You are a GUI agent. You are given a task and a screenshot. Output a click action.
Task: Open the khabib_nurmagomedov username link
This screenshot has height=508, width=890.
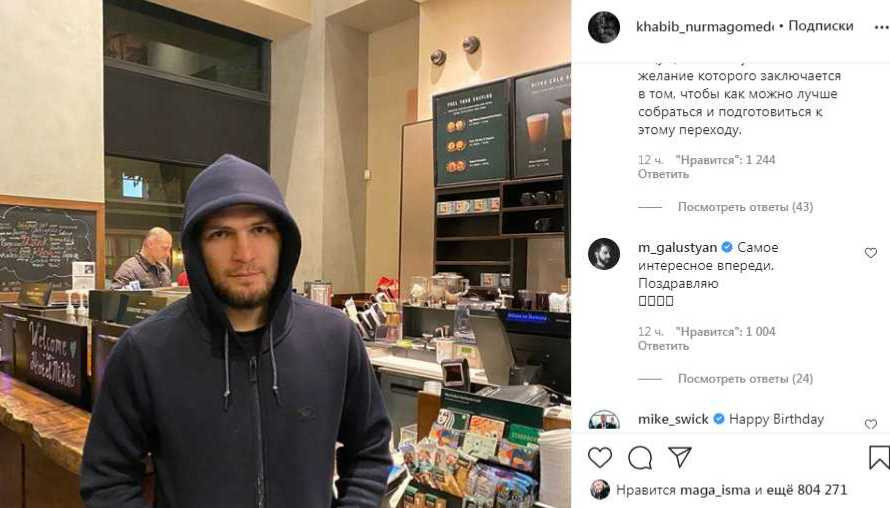coord(704,27)
